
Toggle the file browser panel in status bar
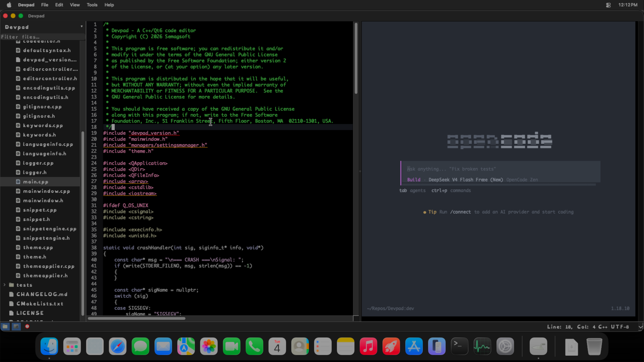pos(5,326)
